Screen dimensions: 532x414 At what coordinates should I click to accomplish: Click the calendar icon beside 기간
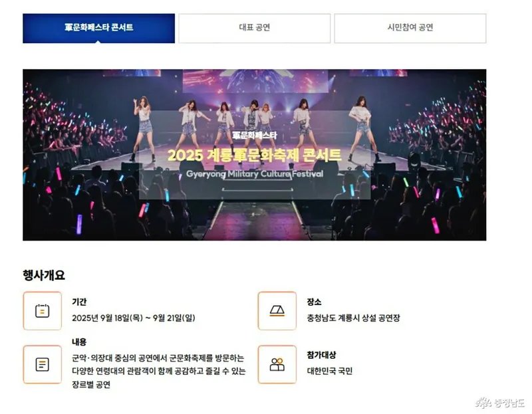tap(43, 310)
